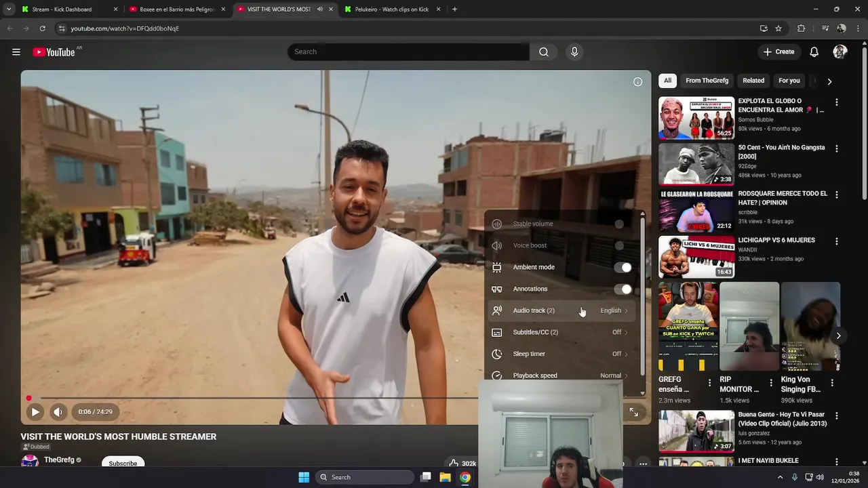Open more actions below the video
The image size is (868, 488).
pyautogui.click(x=643, y=464)
